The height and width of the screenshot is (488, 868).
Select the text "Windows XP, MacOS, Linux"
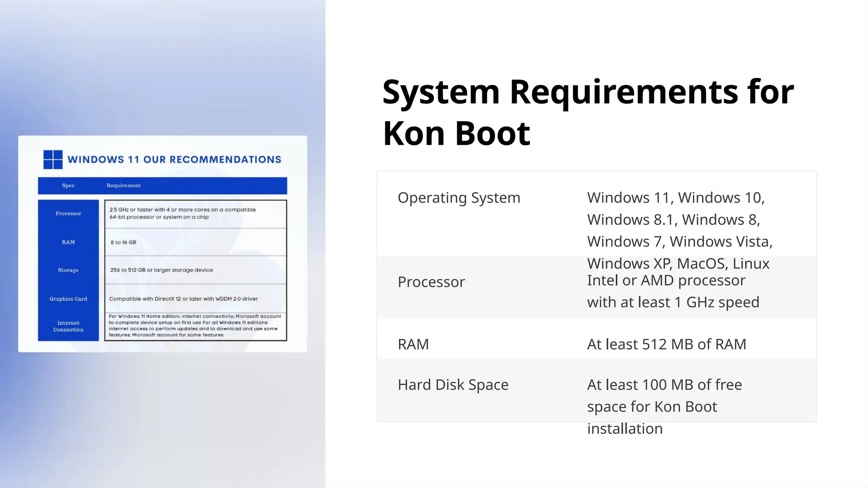(678, 263)
